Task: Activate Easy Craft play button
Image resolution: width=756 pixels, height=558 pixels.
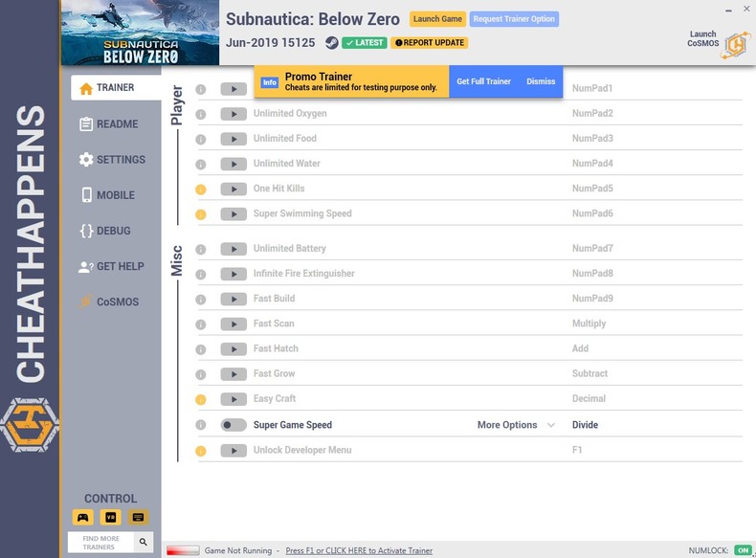Action: [233, 400]
